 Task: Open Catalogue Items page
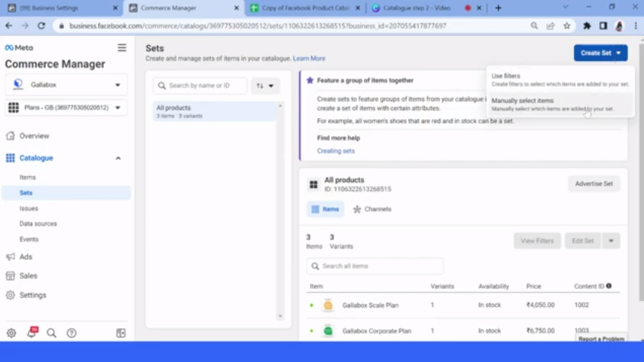click(27, 178)
